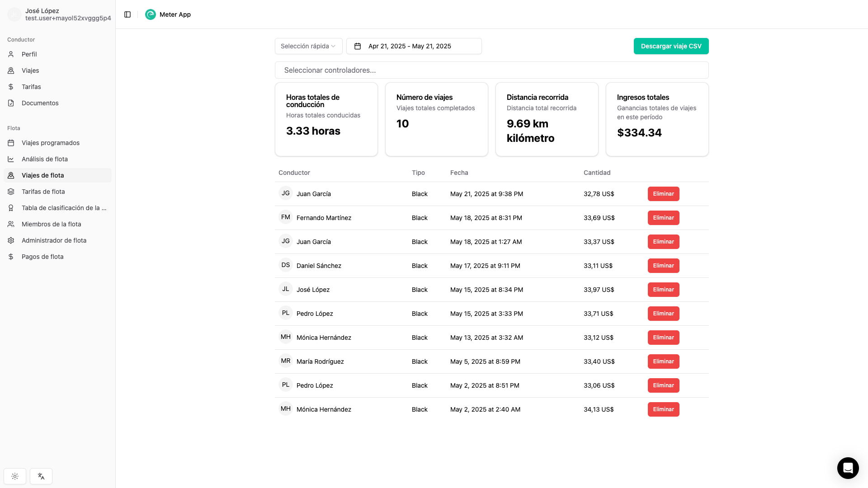Viewport: 868px width, 488px height.
Task: Open Administrador de flota settings
Action: coord(54,240)
